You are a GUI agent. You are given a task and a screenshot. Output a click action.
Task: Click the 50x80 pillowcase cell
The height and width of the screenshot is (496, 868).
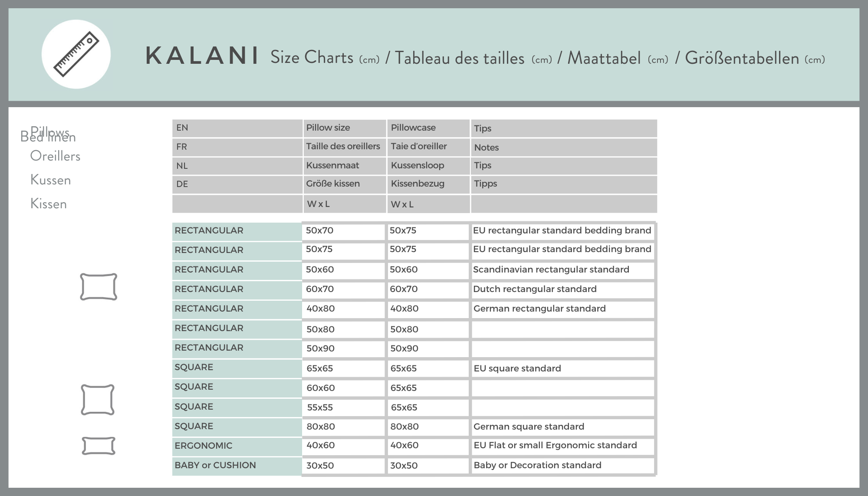[427, 329]
